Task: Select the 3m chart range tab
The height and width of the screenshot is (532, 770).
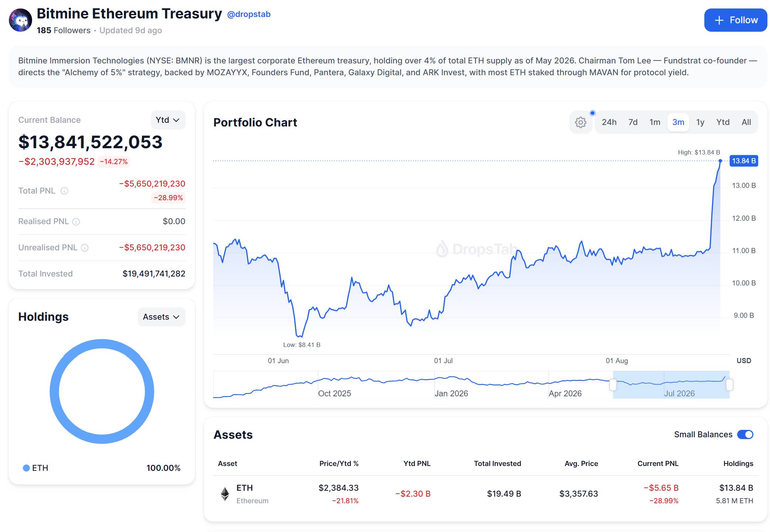Action: click(678, 122)
